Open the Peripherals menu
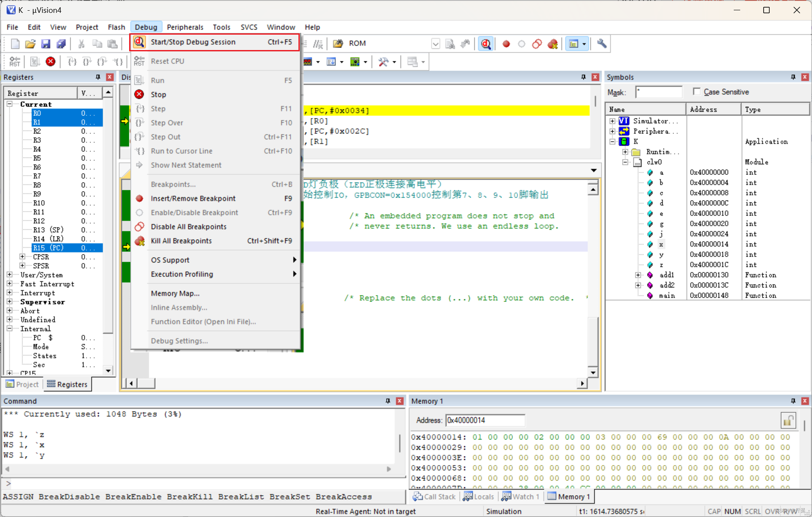Screen dimensions: 812x517 pyautogui.click(x=185, y=27)
